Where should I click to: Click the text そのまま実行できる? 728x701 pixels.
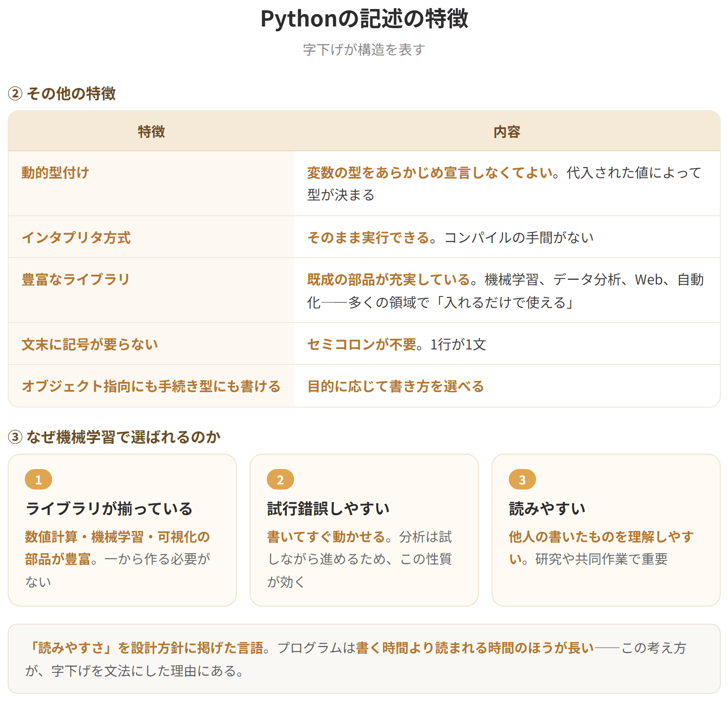coord(368,238)
